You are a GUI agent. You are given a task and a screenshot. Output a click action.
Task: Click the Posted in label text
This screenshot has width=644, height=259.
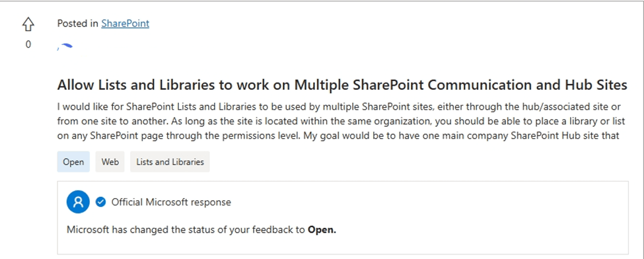click(x=78, y=23)
